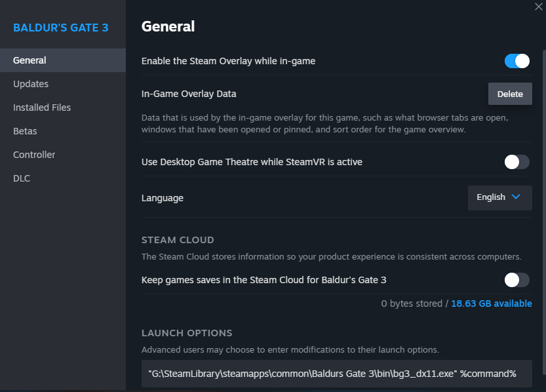Switch to the Betas section
The height and width of the screenshot is (392, 546).
tap(25, 131)
